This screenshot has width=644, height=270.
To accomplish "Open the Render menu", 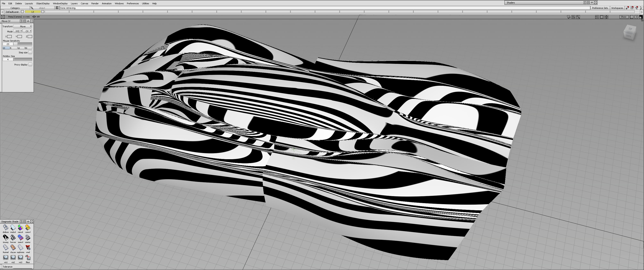I will pyautogui.click(x=95, y=3).
